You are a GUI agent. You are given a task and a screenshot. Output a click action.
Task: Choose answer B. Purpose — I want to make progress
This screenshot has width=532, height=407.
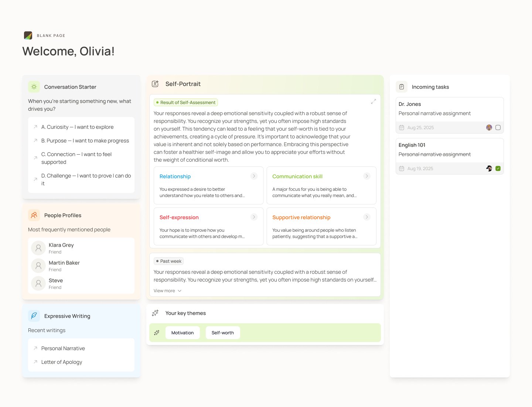click(81, 141)
